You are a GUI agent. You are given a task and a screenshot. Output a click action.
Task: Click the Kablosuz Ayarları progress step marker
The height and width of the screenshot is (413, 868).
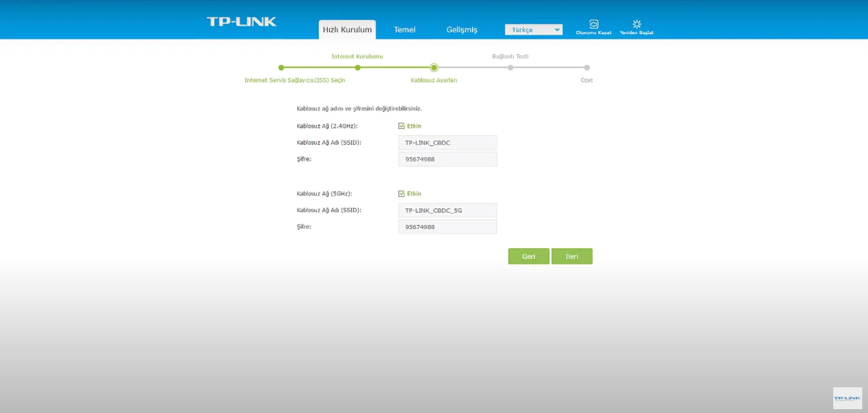(434, 68)
